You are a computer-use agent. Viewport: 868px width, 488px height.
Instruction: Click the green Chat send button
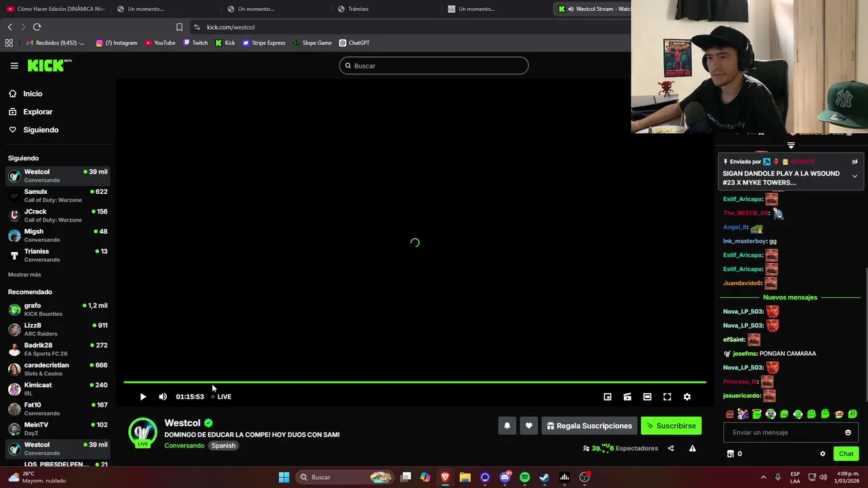[846, 454]
